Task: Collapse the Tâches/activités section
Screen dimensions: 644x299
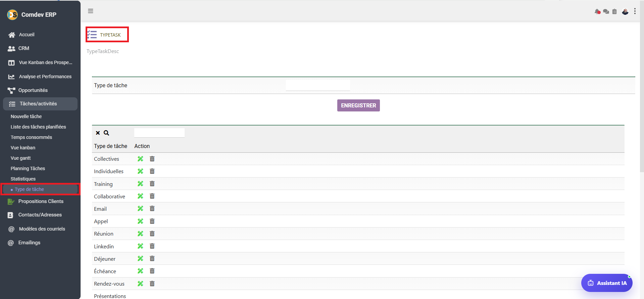Action: (x=40, y=104)
